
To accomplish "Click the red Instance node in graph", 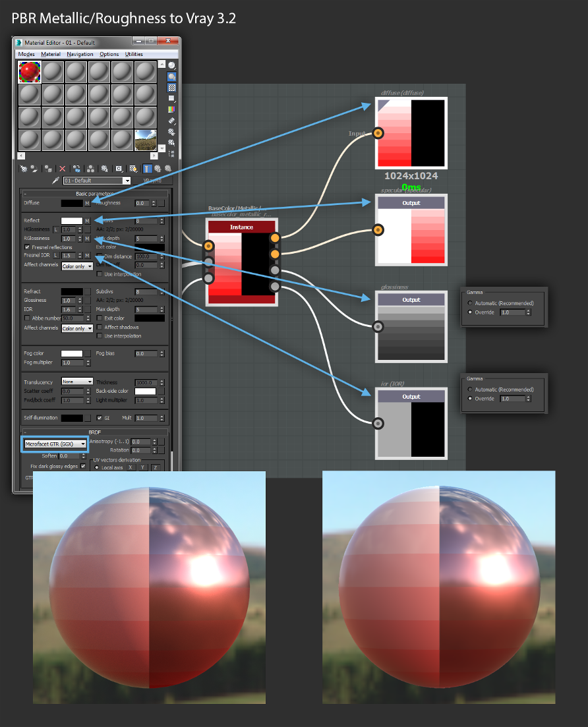I will pos(242,262).
